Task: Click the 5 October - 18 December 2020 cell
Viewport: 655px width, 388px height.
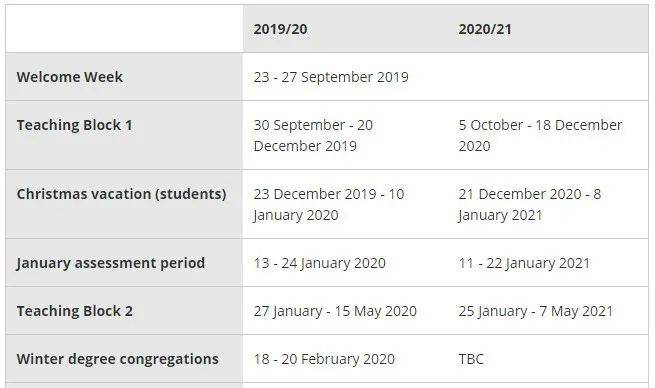Action: [x=540, y=135]
